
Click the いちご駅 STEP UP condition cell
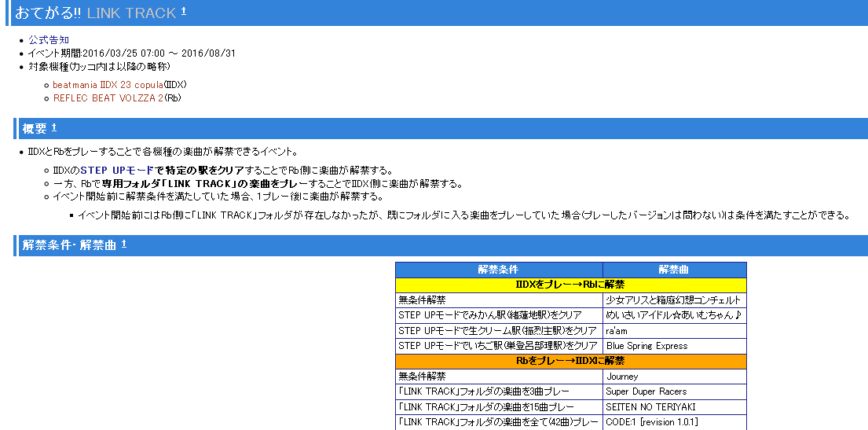pyautogui.click(x=500, y=346)
